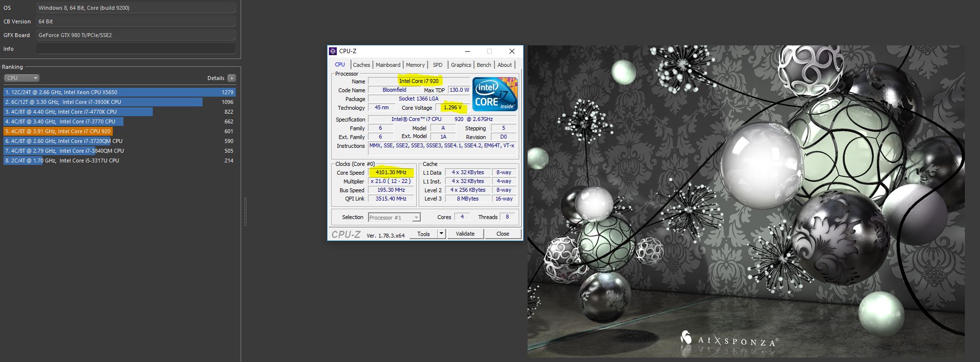Image resolution: width=980 pixels, height=362 pixels.
Task: Click the Cores value 4
Action: 462,217
